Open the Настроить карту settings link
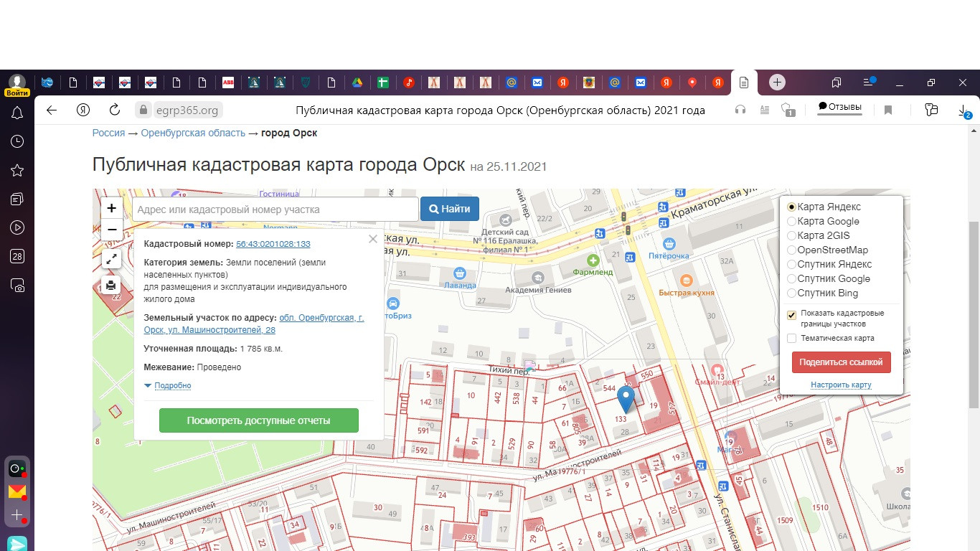The height and width of the screenshot is (551, 980). coord(841,385)
